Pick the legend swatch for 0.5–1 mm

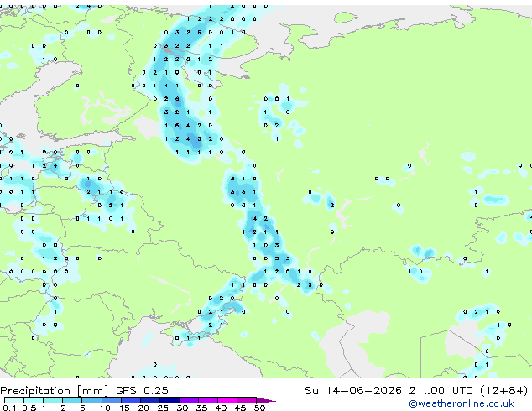tap(34, 400)
